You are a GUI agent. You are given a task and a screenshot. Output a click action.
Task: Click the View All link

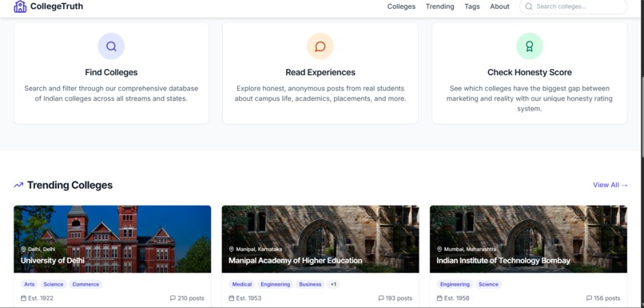coord(610,185)
